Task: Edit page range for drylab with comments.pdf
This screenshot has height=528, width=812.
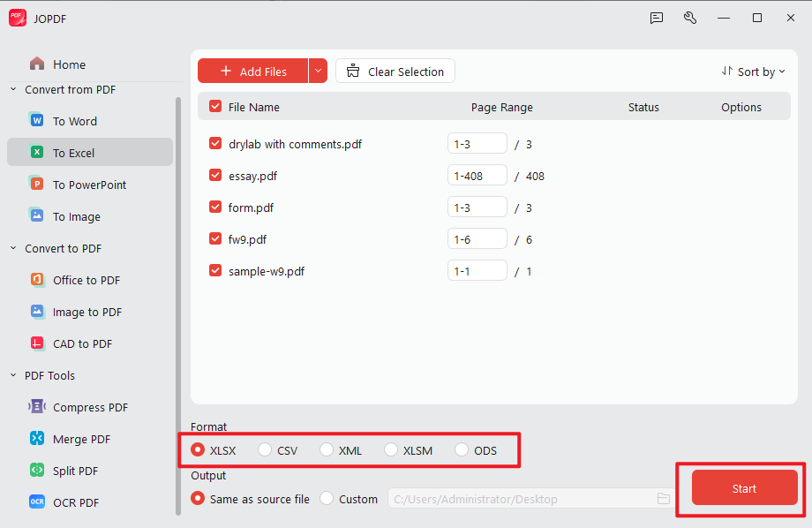Action: (477, 144)
